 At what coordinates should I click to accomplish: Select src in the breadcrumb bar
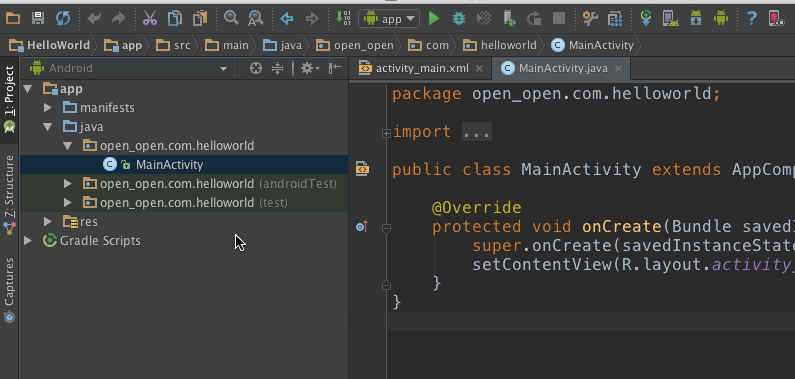[x=173, y=46]
